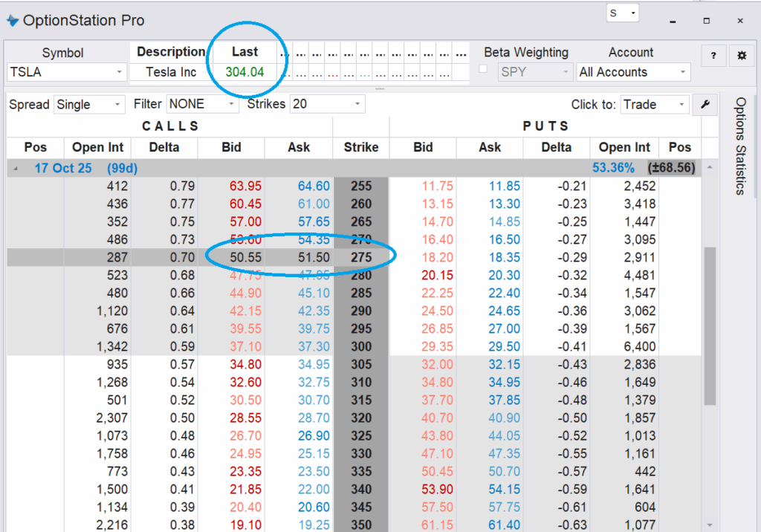
Task: Open the Options Statistics side tab
Action: (x=740, y=146)
